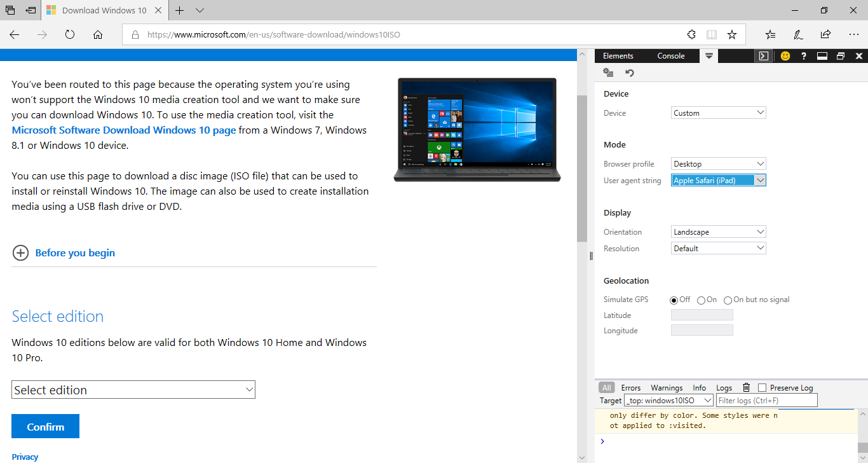Add this page to favorites star
This screenshot has width=868, height=463.
click(732, 35)
